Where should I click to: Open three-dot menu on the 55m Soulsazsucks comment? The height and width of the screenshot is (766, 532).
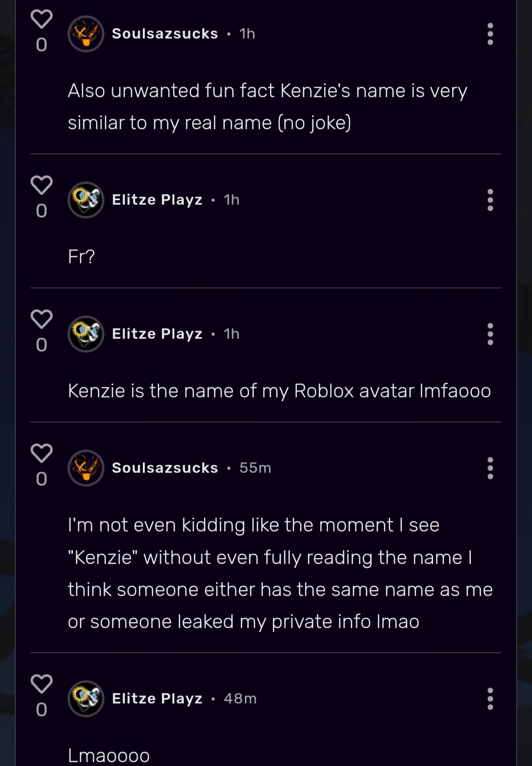tap(490, 468)
